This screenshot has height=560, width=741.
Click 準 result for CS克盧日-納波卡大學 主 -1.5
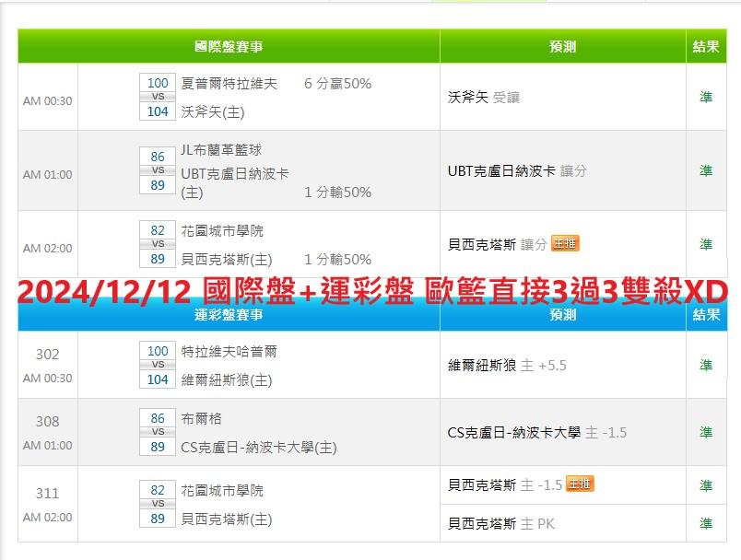[706, 432]
